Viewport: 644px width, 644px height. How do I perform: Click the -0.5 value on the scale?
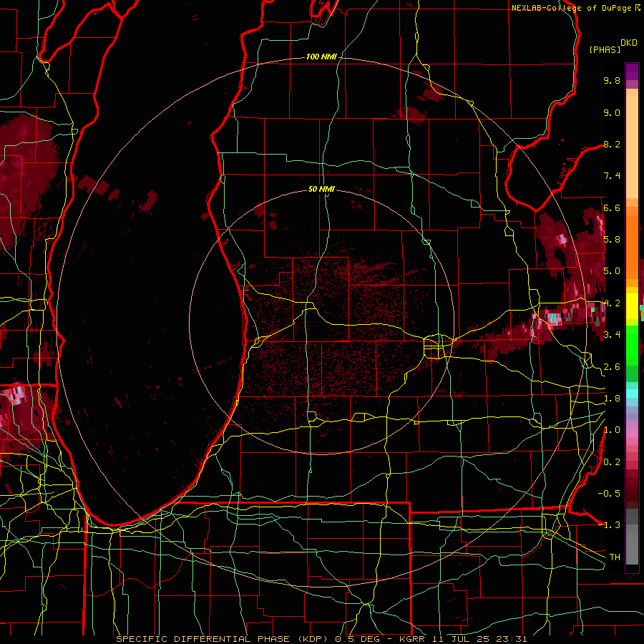tap(610, 494)
